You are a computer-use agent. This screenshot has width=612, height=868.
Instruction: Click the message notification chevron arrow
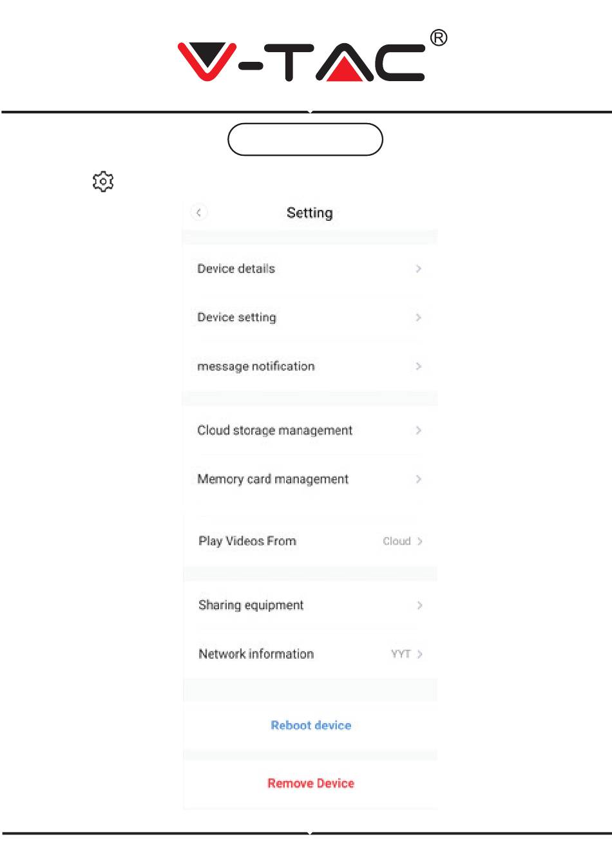(419, 366)
